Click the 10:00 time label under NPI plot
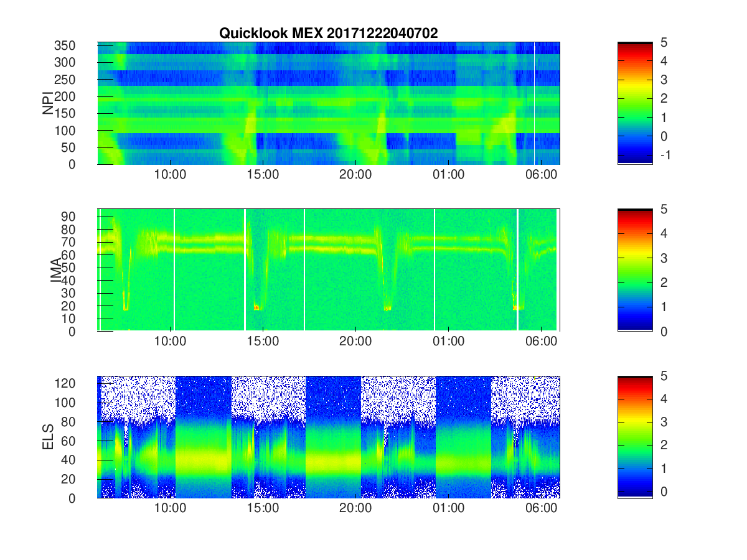The height and width of the screenshot is (560, 747). point(171,175)
